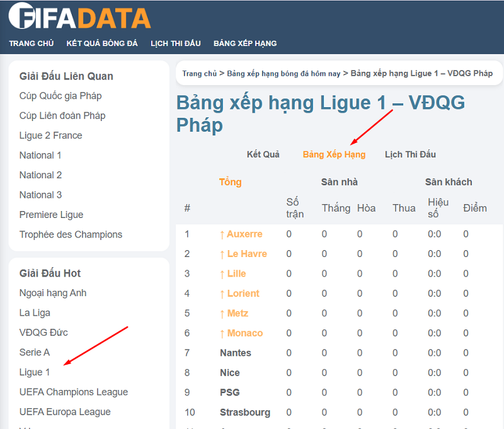The height and width of the screenshot is (429, 504).
Task: Open the Lịch Thi Đấu tab
Action: pyautogui.click(x=410, y=154)
